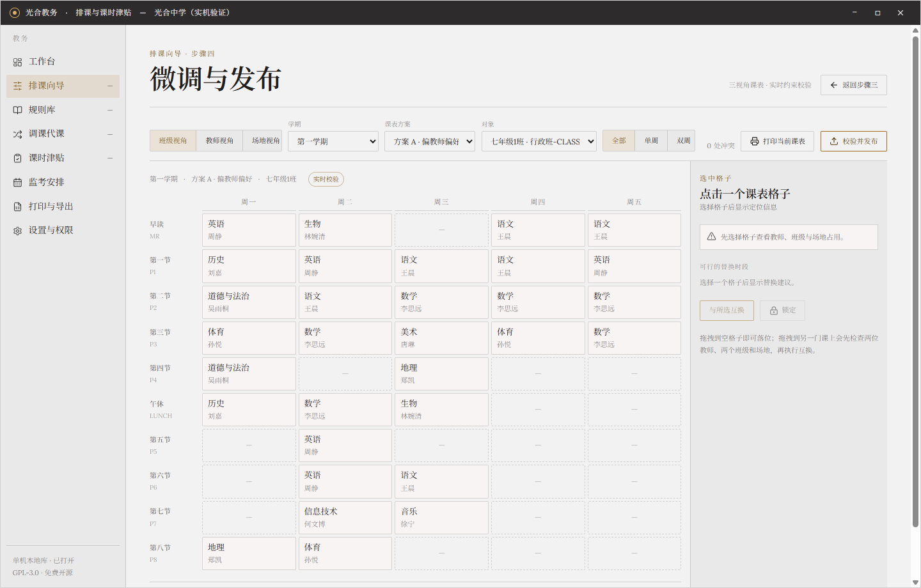
Task: Click the 实时校验 badge
Action: (326, 180)
